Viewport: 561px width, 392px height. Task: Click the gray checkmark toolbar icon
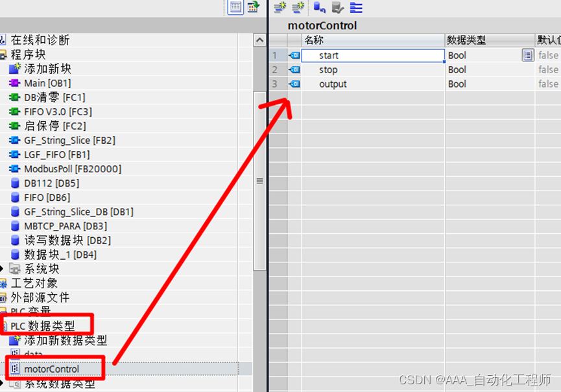click(337, 7)
